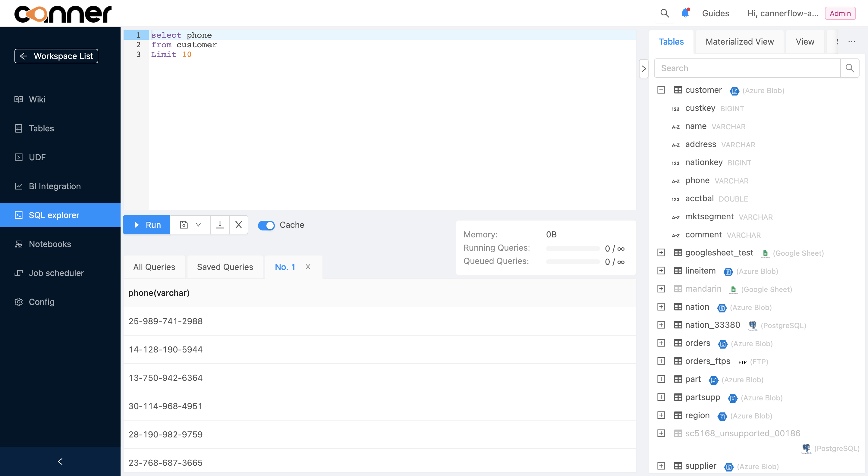Run the SQL query

[x=146, y=225]
